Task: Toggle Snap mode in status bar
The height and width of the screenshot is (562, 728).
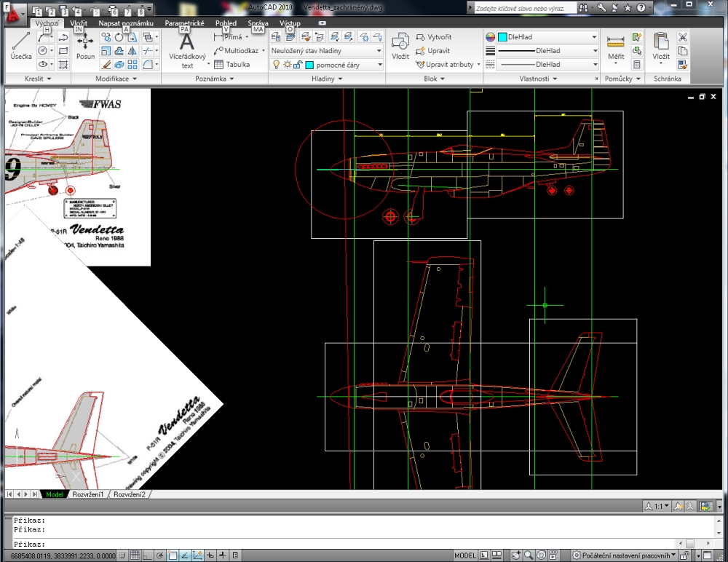Action: [x=122, y=555]
